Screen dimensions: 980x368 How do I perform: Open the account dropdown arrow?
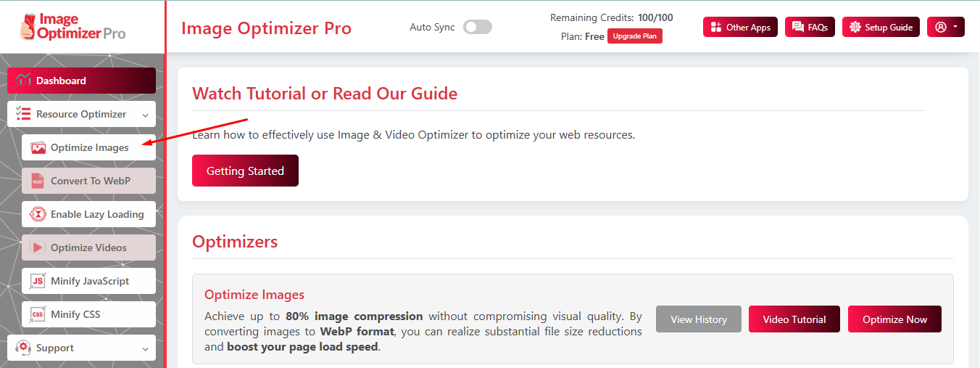click(955, 27)
